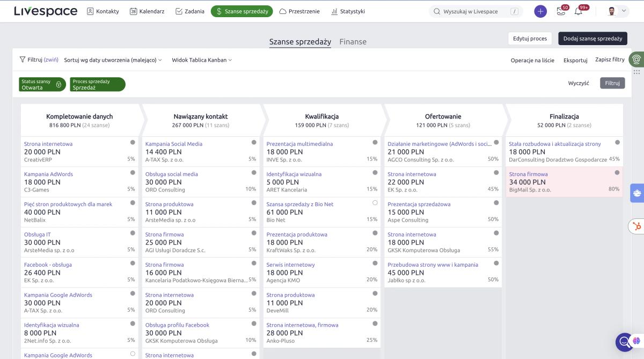Viewport: 644px width, 359px height.
Task: Open Pięć stron produktowych dla marek deal
Action: (x=68, y=204)
